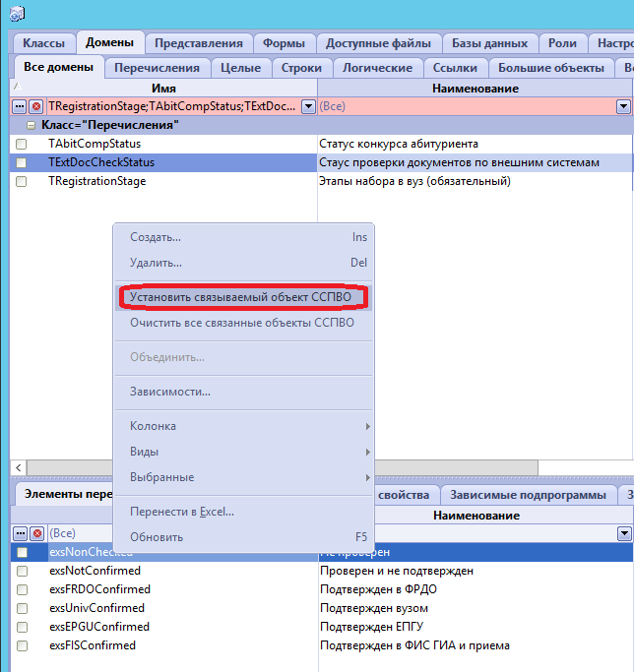The width and height of the screenshot is (634, 672).
Task: Switch to the Строки subtab
Action: 301,68
